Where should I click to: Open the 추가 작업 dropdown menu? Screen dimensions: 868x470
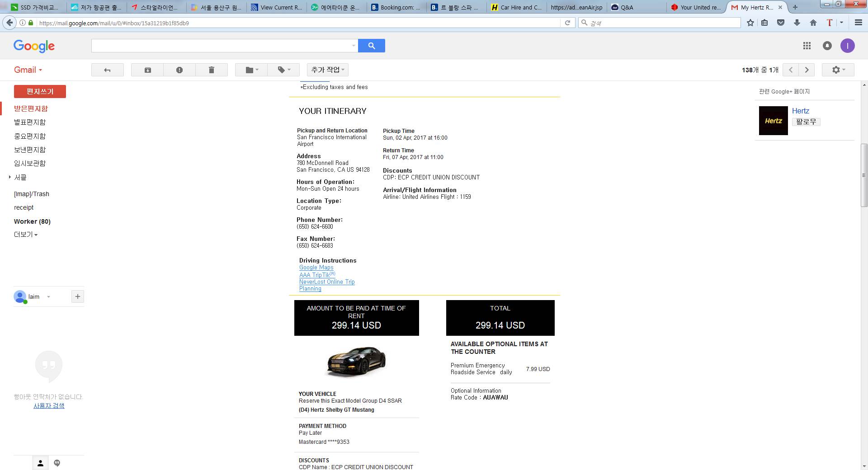click(x=328, y=70)
